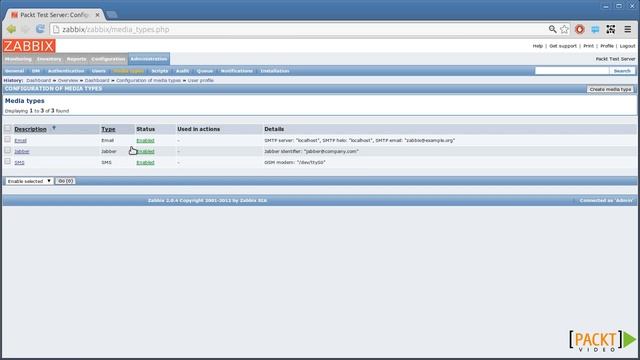Viewport: 640px width, 360px height.
Task: Click the QR code extension icon
Action: [611, 29]
